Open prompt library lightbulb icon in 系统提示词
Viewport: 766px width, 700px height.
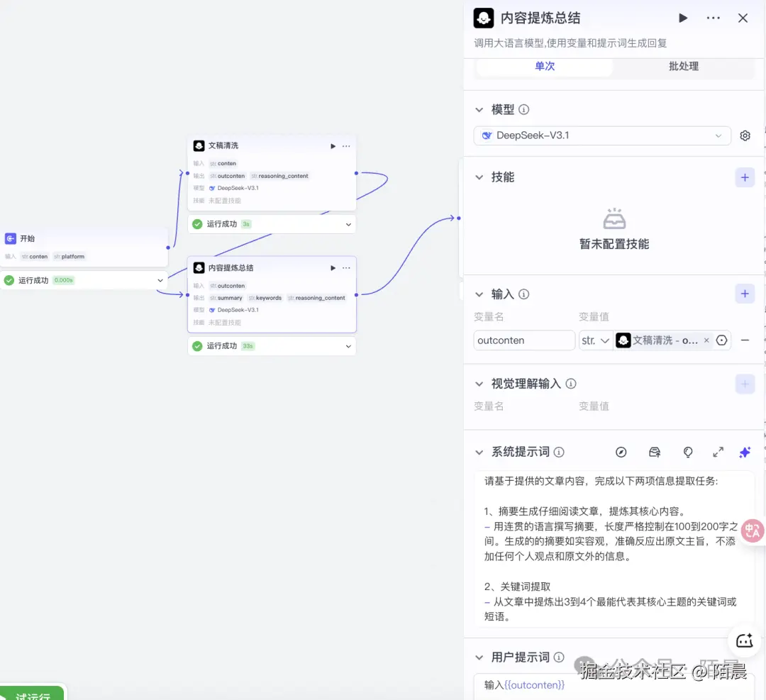[x=687, y=452]
